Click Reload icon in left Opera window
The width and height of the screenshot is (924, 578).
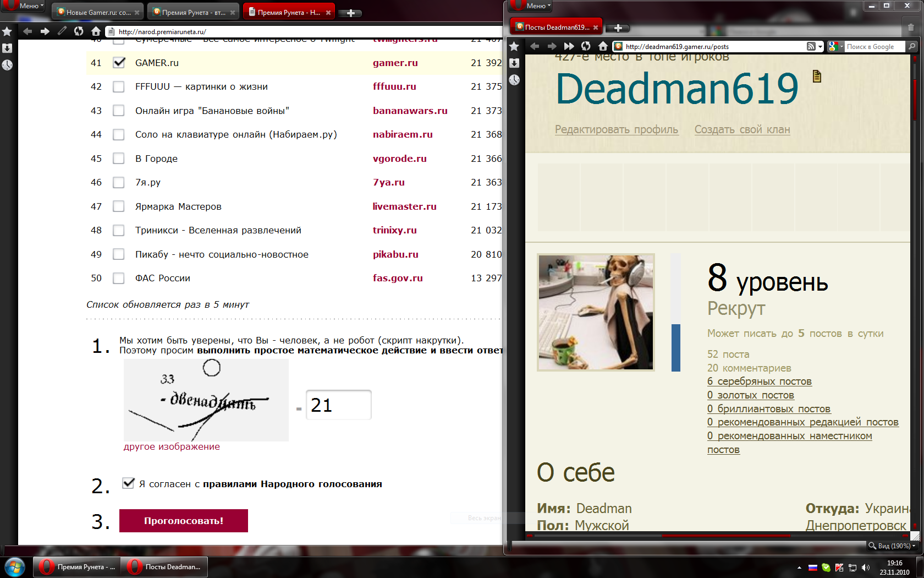point(79,31)
